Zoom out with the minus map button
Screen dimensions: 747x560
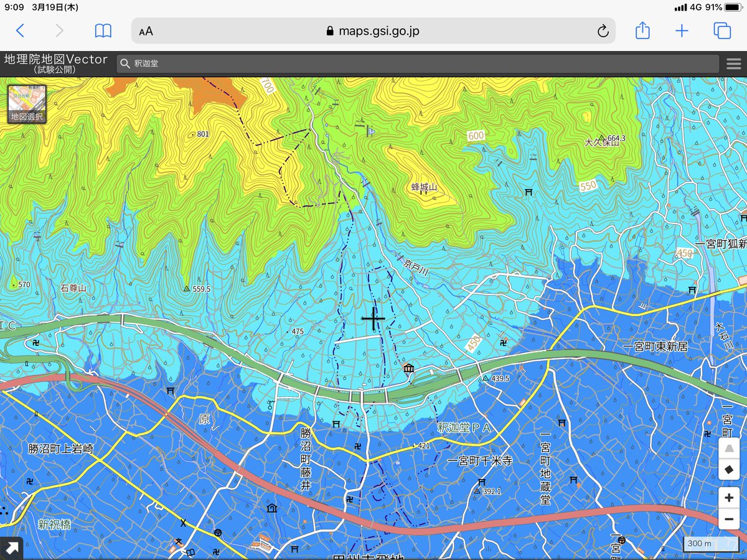(x=729, y=519)
